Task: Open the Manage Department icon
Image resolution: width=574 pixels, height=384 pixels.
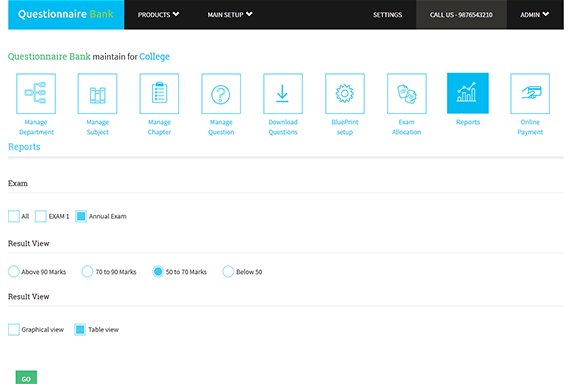Action: click(x=36, y=93)
